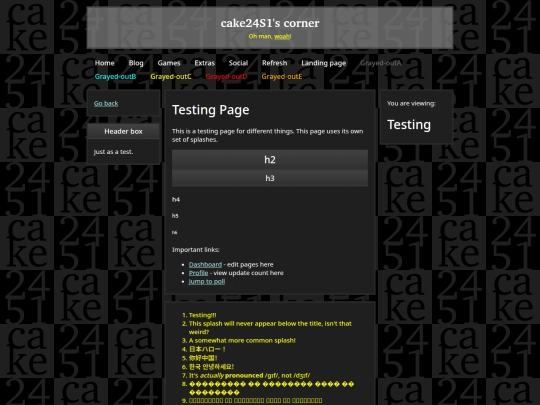Screen dimensions: 540x405
Task: Click the Header box title
Action: click(x=123, y=131)
